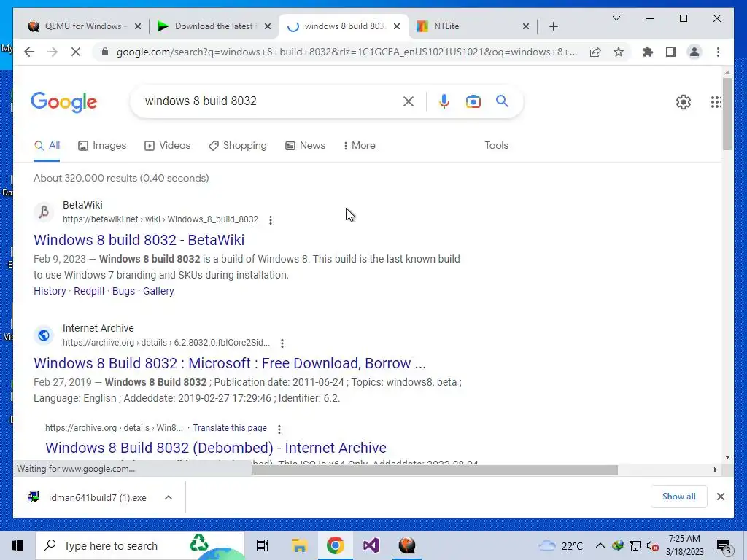
Task: Open Task View on taskbar
Action: tap(263, 545)
